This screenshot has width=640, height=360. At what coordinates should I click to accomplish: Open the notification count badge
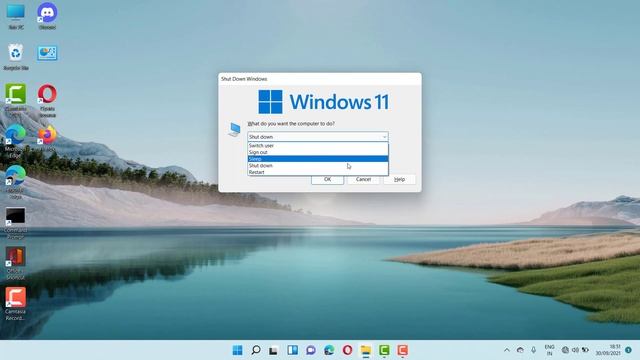pyautogui.click(x=628, y=350)
